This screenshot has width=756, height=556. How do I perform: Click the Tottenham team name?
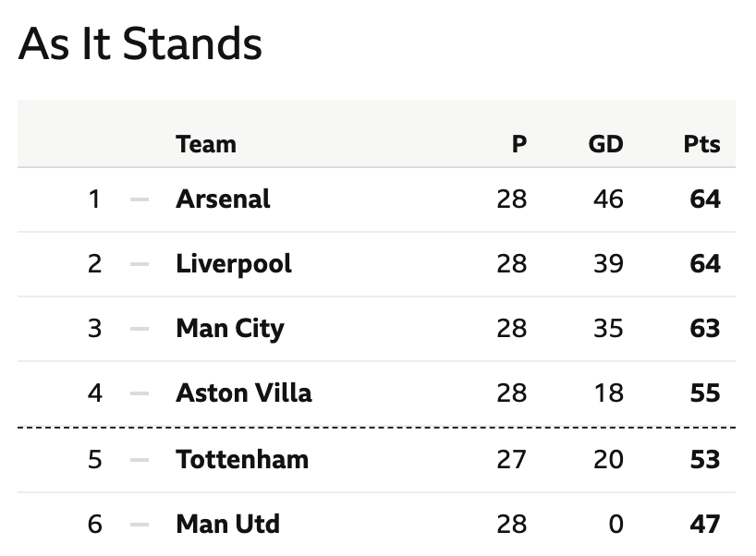tap(242, 459)
